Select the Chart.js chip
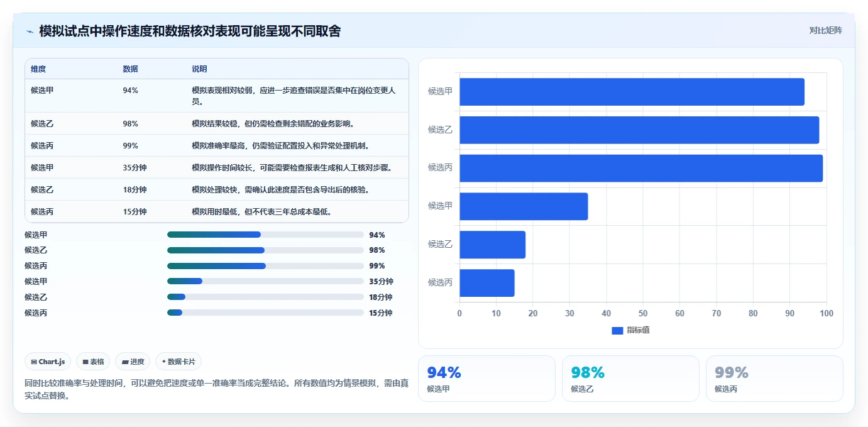Screen dimensions: 868x427 pos(48,362)
